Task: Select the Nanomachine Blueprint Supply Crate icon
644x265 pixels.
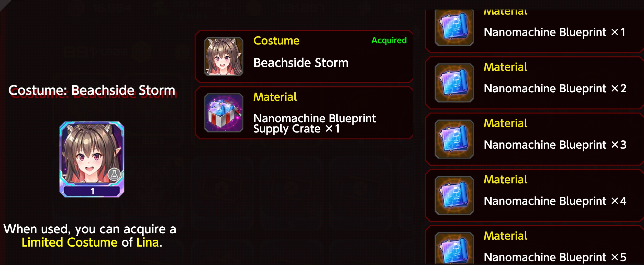Action: pyautogui.click(x=224, y=113)
